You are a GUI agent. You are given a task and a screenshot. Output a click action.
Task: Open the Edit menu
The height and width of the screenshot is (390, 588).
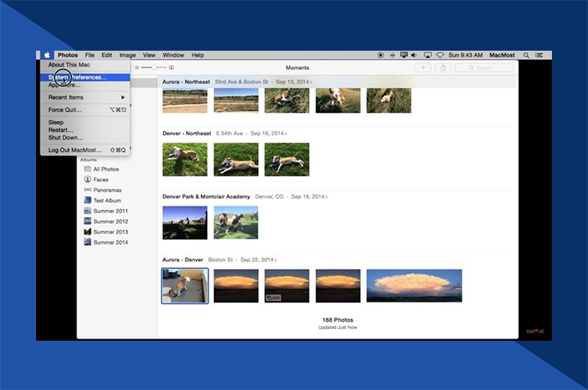(107, 55)
